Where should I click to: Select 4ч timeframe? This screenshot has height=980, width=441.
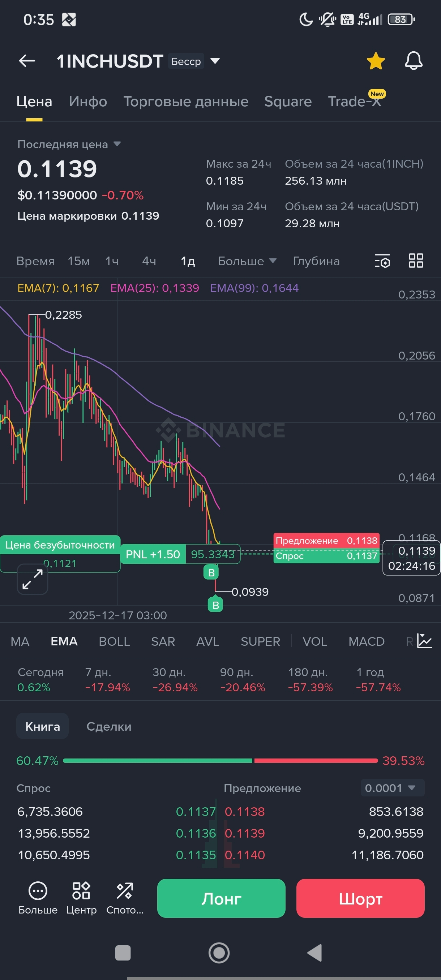click(x=149, y=261)
